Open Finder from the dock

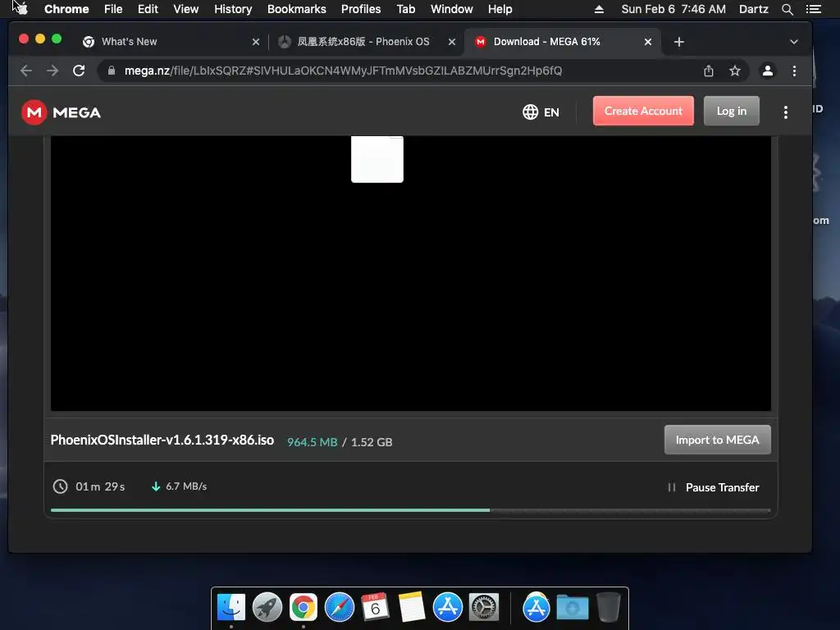(231, 608)
